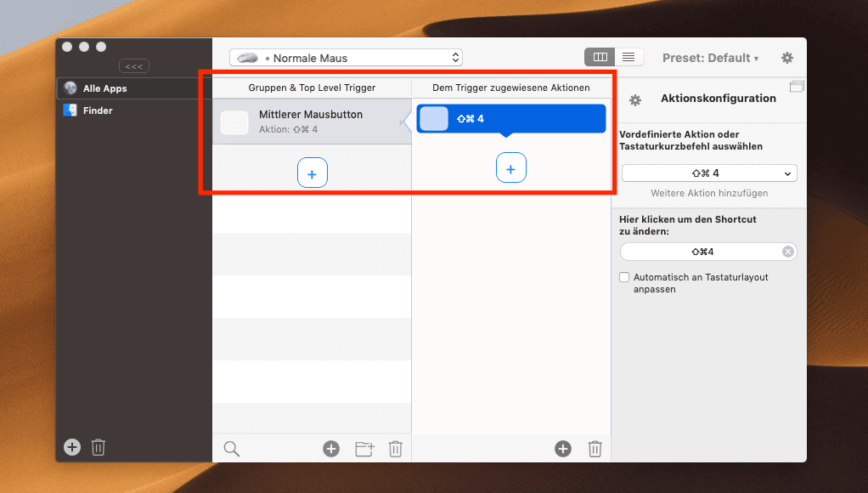
Task: Click Weitere Aktion hinzufügen
Action: pos(709,193)
